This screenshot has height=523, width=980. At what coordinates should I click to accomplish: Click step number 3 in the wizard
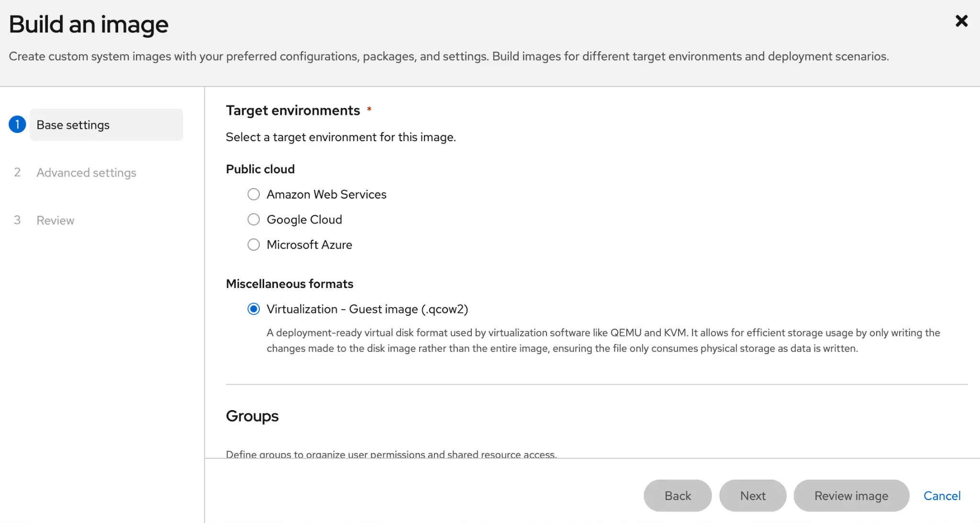pos(17,220)
